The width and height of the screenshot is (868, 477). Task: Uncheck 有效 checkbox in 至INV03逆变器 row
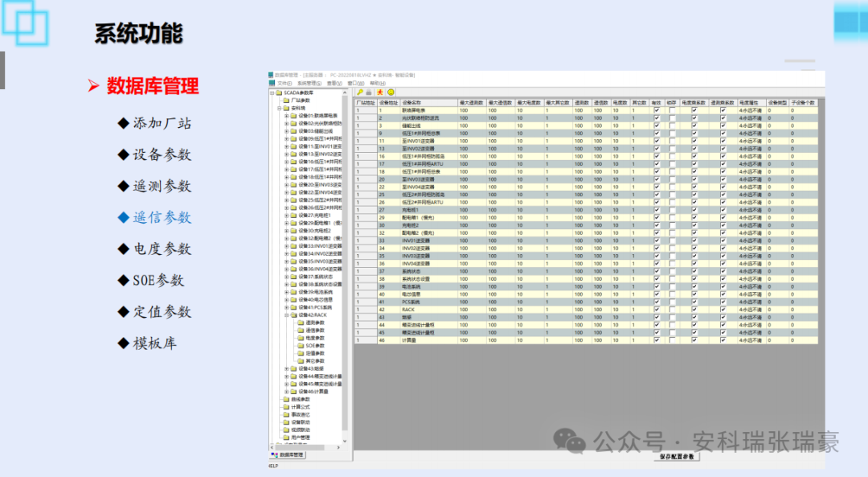[657, 179]
